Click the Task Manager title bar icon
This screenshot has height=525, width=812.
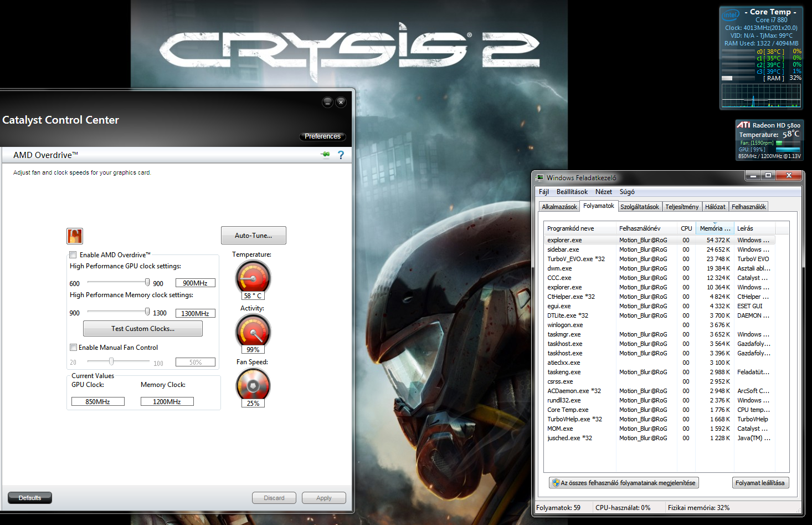click(x=540, y=177)
